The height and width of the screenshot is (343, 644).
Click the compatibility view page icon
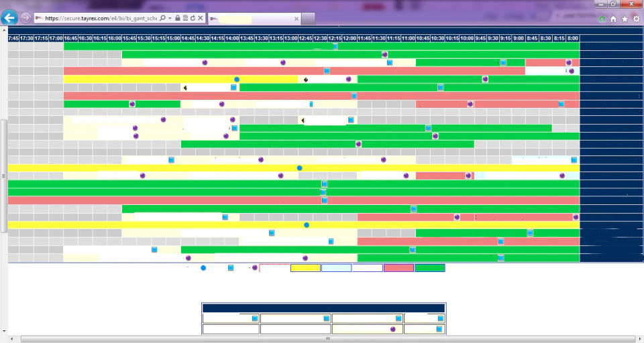(185, 18)
